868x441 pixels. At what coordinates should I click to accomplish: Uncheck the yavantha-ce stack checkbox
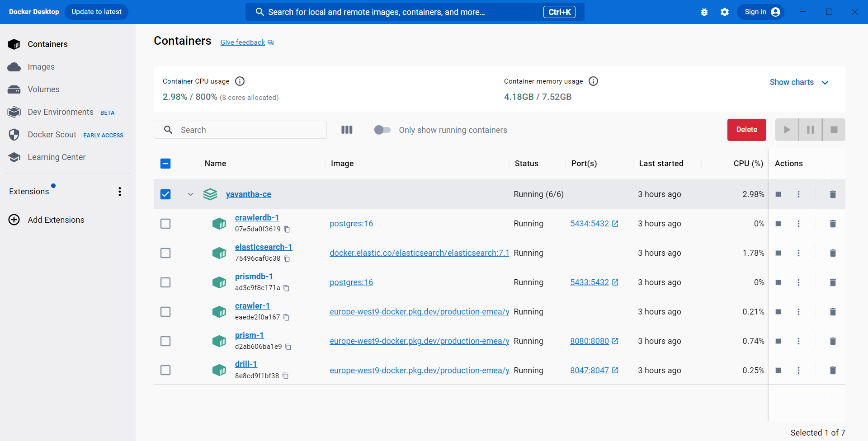point(165,194)
